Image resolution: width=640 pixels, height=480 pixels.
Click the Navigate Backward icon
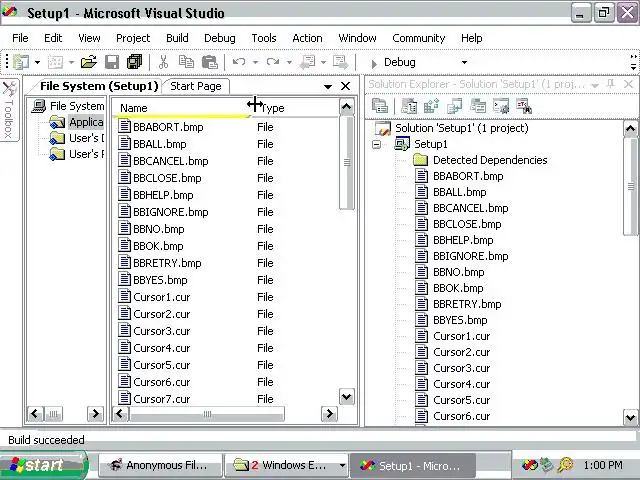307,62
